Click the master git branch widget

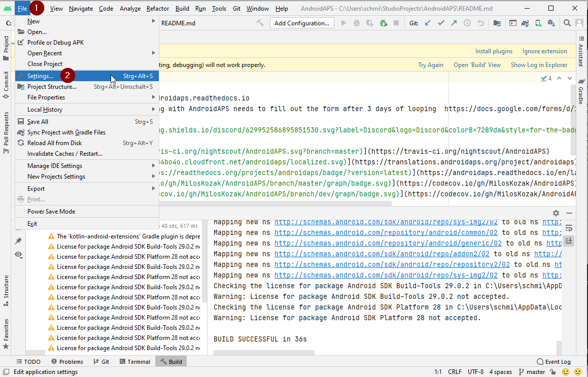coord(532,372)
